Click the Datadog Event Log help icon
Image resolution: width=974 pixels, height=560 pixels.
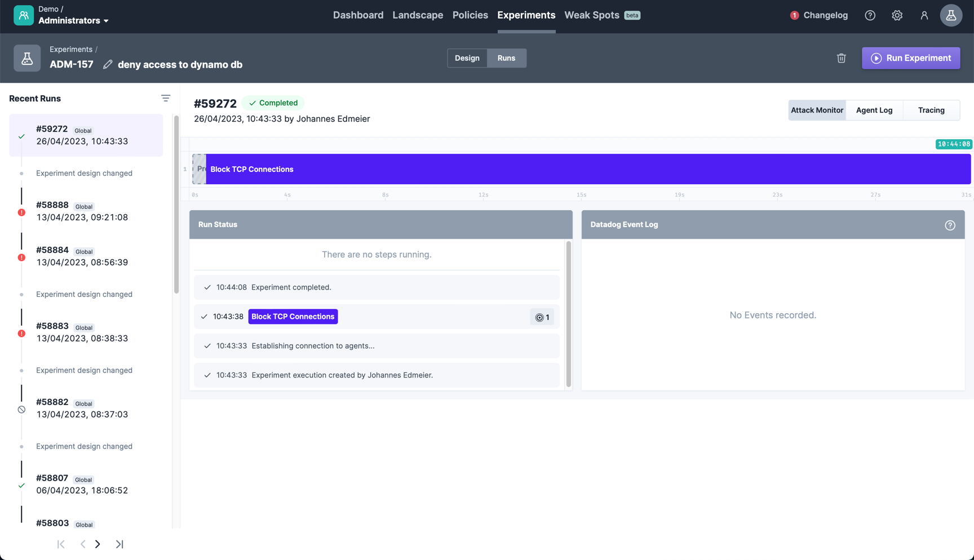pyautogui.click(x=950, y=225)
